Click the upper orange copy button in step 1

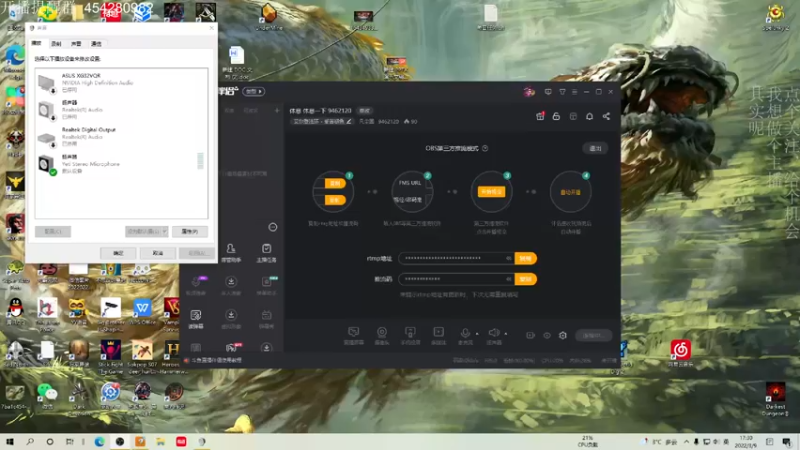(335, 183)
